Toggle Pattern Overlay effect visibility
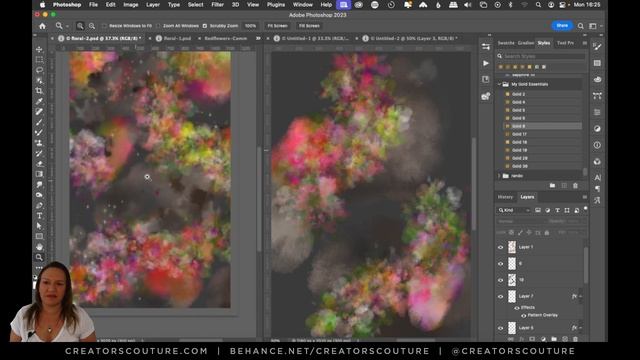The width and height of the screenshot is (640, 360). pos(523,316)
